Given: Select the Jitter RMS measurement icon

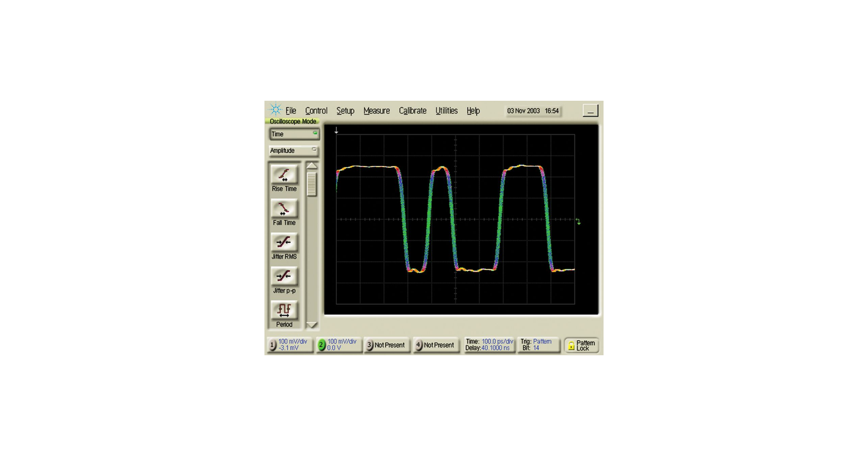Looking at the screenshot, I should point(284,242).
